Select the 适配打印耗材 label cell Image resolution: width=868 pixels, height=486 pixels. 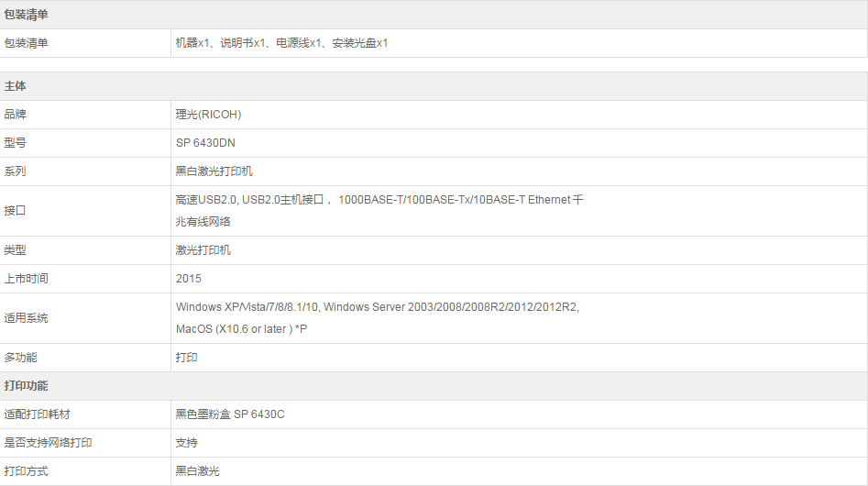click(x=85, y=414)
